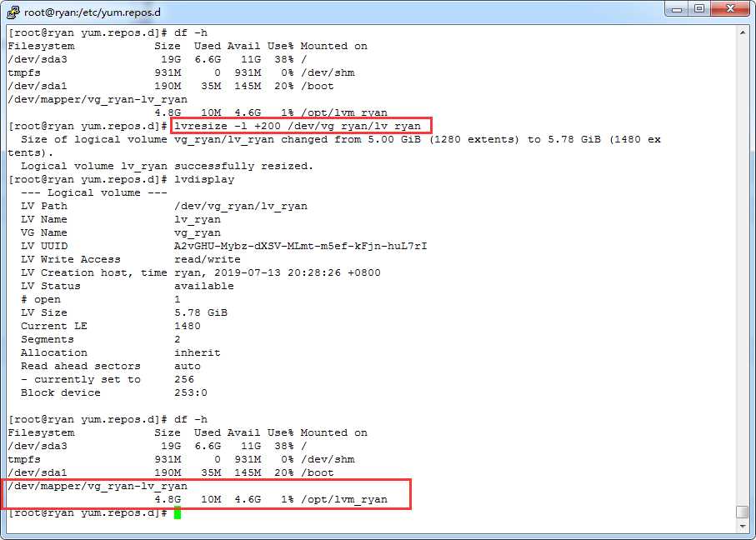Click 'LV Creation host, time' label

[94, 272]
